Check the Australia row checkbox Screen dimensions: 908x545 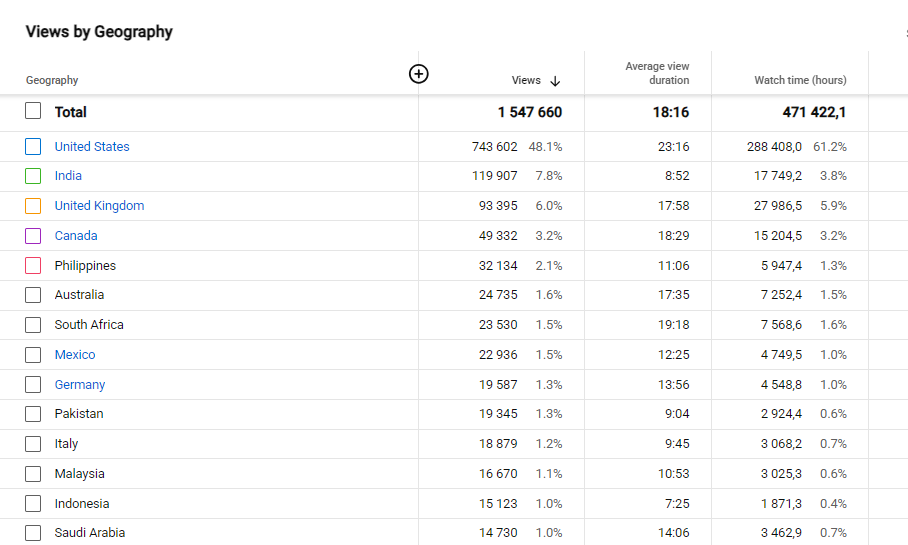(x=33, y=295)
